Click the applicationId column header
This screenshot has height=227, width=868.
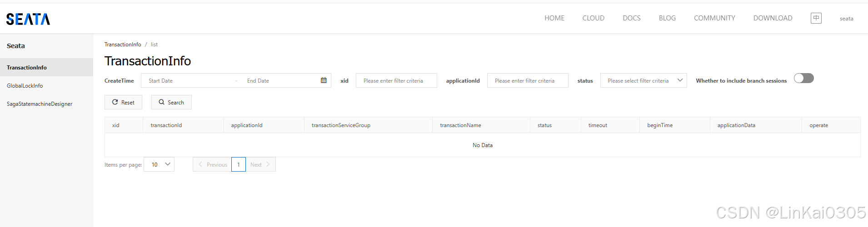tap(264, 125)
